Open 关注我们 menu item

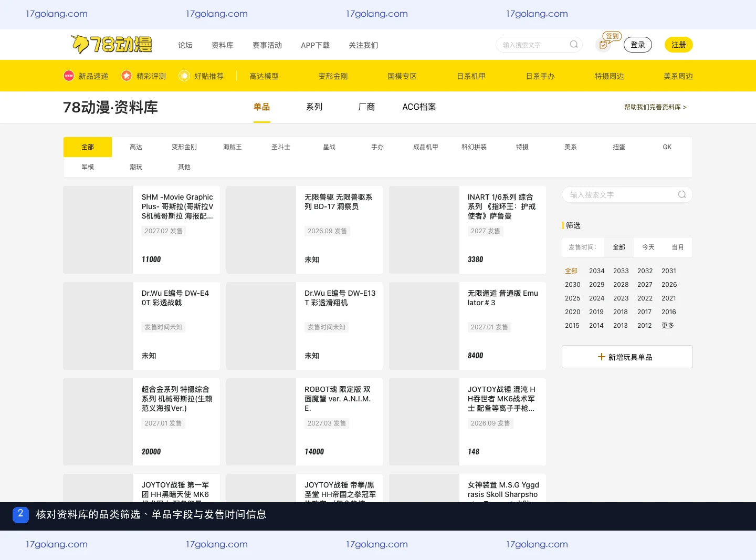click(x=363, y=45)
